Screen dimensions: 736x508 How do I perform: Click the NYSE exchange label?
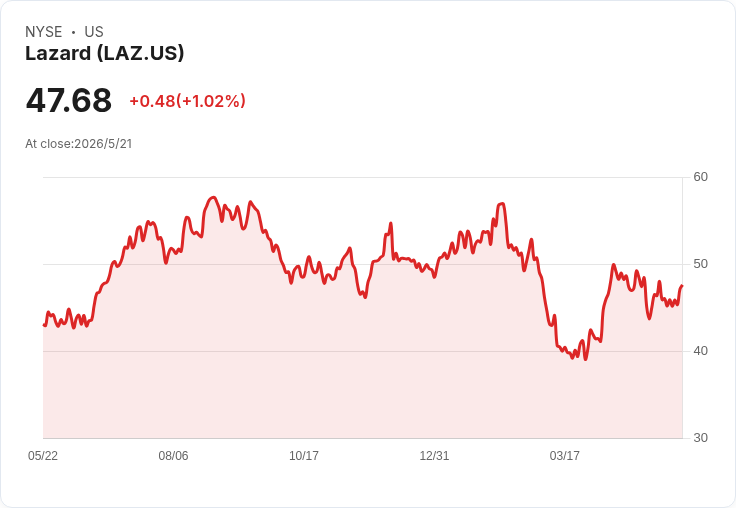click(44, 32)
